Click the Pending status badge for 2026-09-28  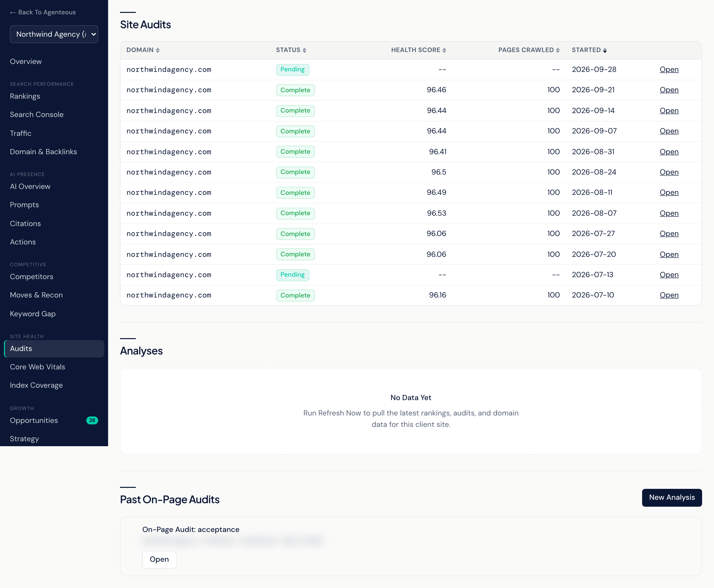tap(292, 69)
